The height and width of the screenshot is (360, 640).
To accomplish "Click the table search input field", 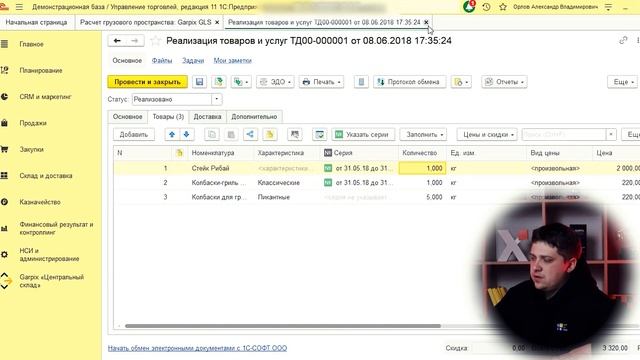I will pyautogui.click(x=564, y=134).
